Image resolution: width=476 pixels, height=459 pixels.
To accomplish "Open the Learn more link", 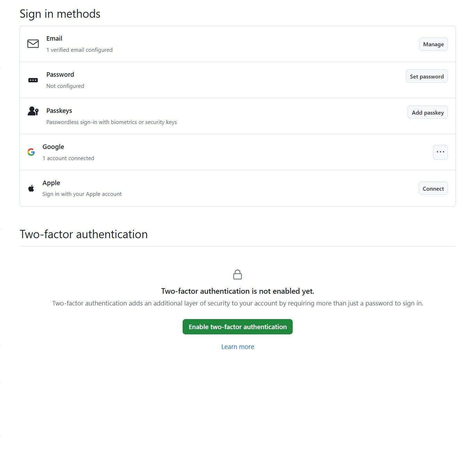I will tap(237, 347).
